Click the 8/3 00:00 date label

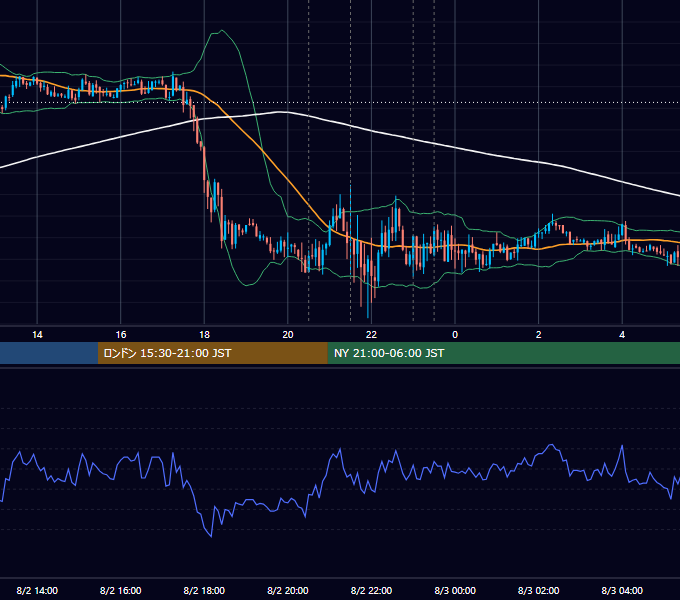click(x=455, y=590)
